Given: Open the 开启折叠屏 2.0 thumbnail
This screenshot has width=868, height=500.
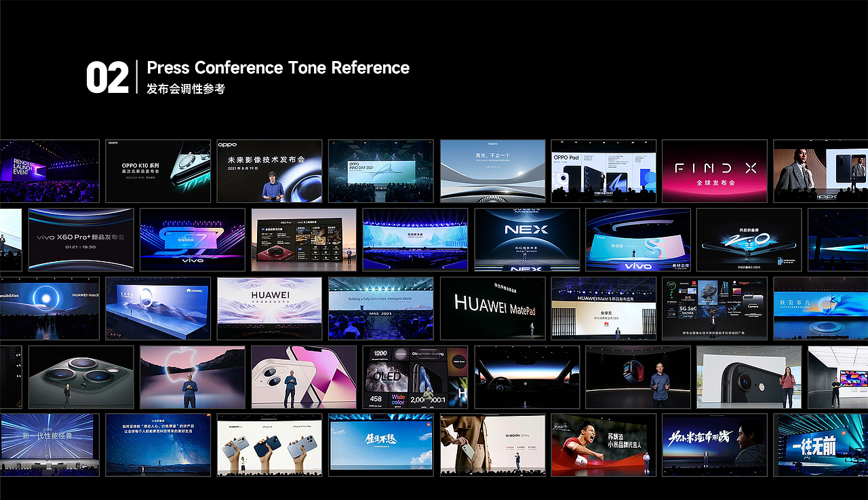Looking at the screenshot, I should pyautogui.click(x=749, y=239).
